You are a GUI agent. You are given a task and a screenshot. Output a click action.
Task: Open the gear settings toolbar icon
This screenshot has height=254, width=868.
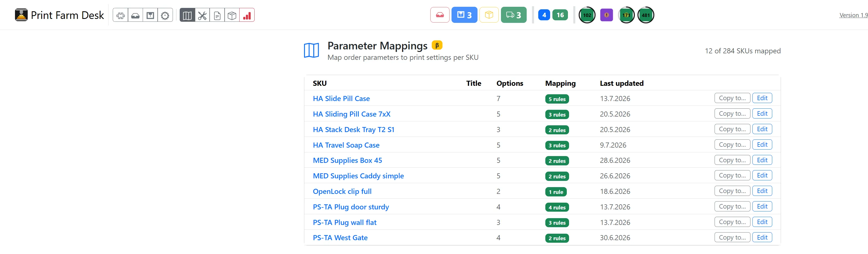[165, 15]
